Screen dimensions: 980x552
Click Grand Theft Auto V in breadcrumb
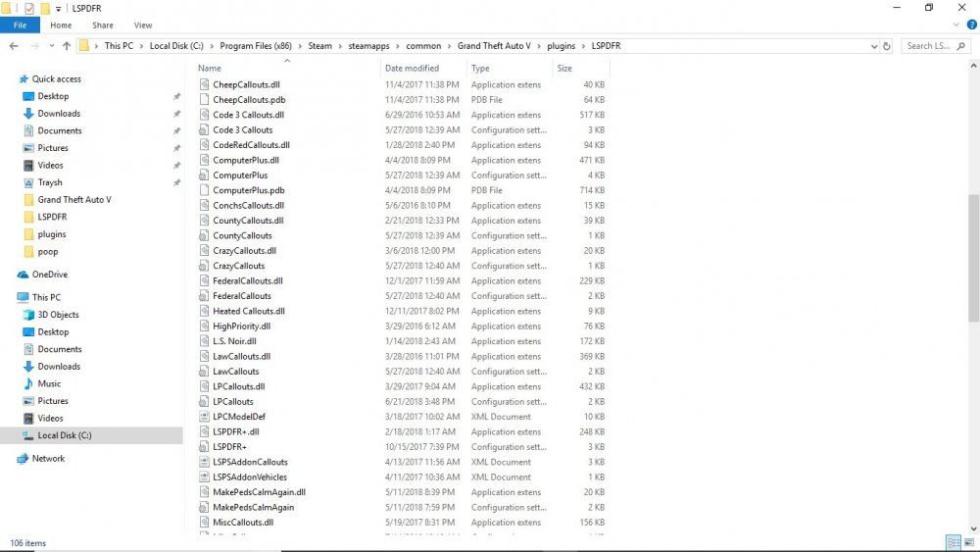[x=494, y=46]
